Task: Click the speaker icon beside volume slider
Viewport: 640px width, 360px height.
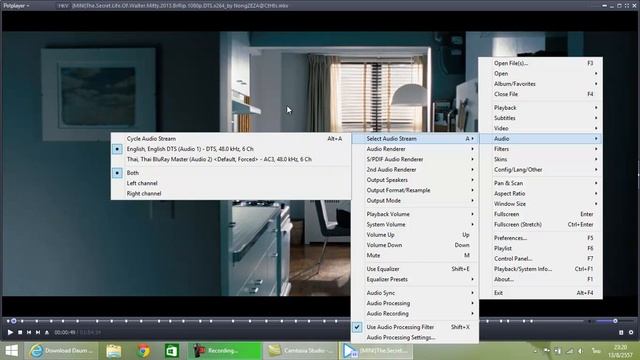Action: [589, 321]
